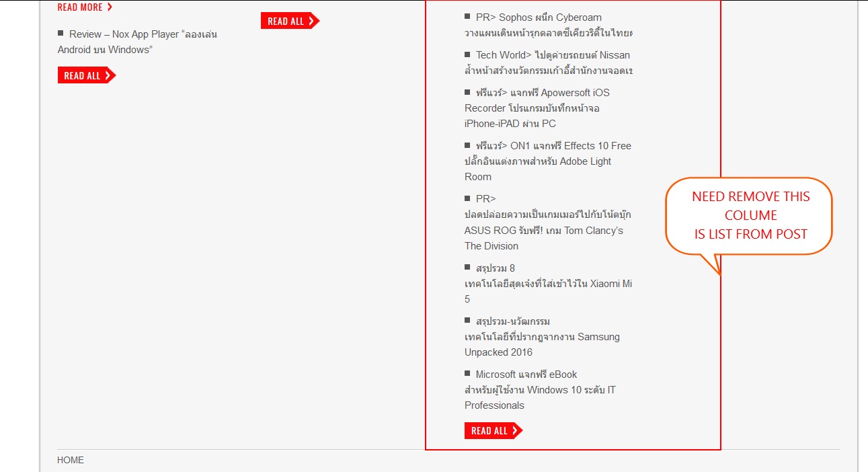Open the ON1 Effects 10 Free post
The height and width of the screenshot is (472, 868).
(x=547, y=161)
